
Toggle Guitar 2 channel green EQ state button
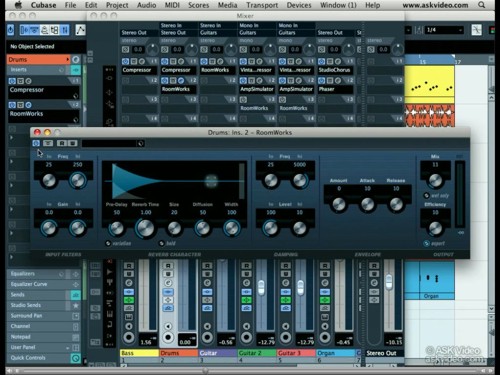click(247, 300)
